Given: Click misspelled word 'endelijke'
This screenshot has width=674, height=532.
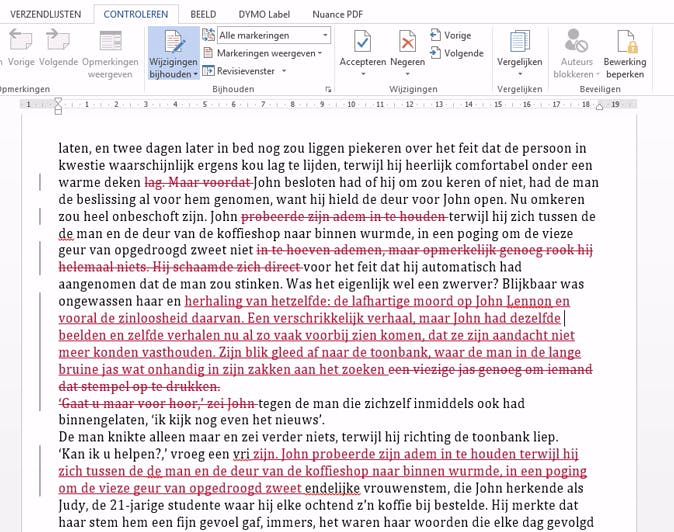Looking at the screenshot, I should 332,488.
